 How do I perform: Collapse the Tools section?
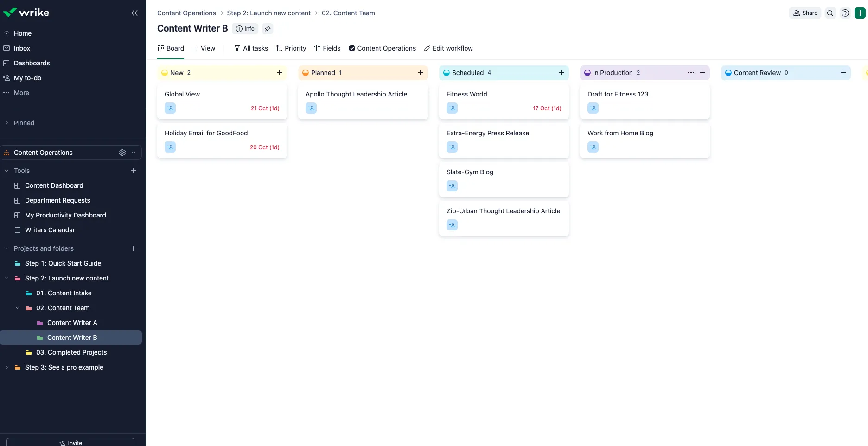[x=6, y=171]
